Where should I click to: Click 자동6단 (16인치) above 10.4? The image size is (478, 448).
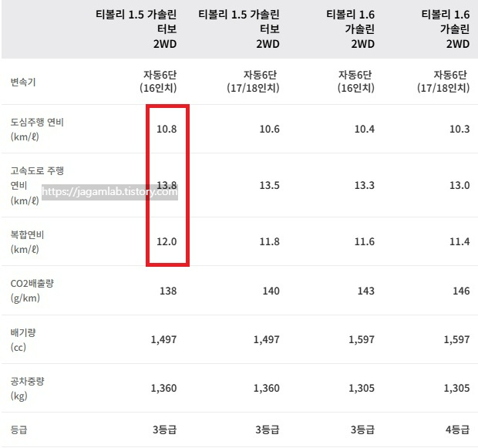pos(355,82)
